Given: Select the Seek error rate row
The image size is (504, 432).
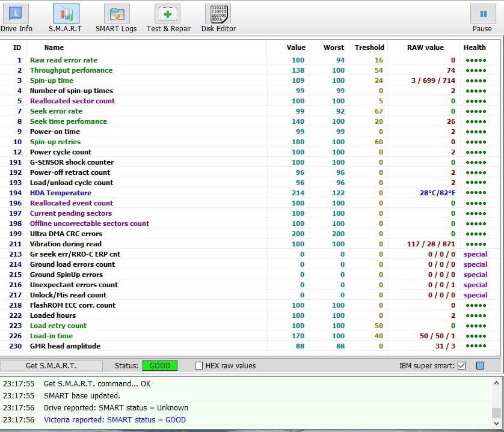Looking at the screenshot, I should [x=251, y=111].
